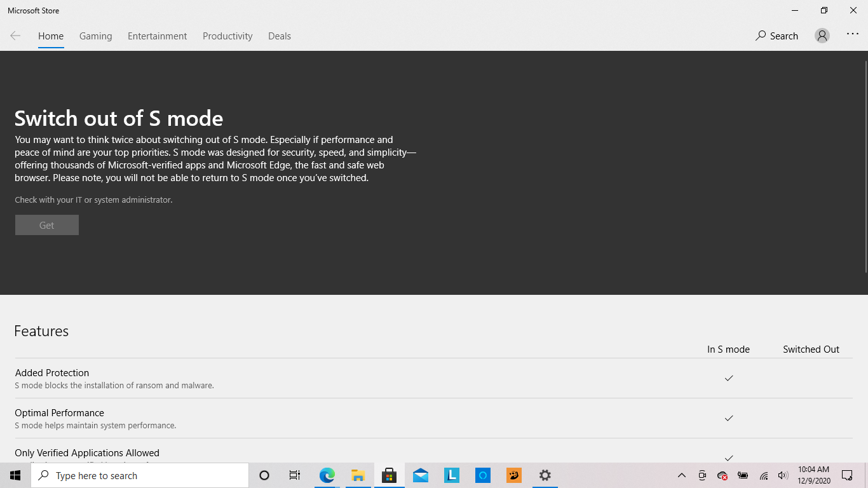Open the blue L app in taskbar

452,475
